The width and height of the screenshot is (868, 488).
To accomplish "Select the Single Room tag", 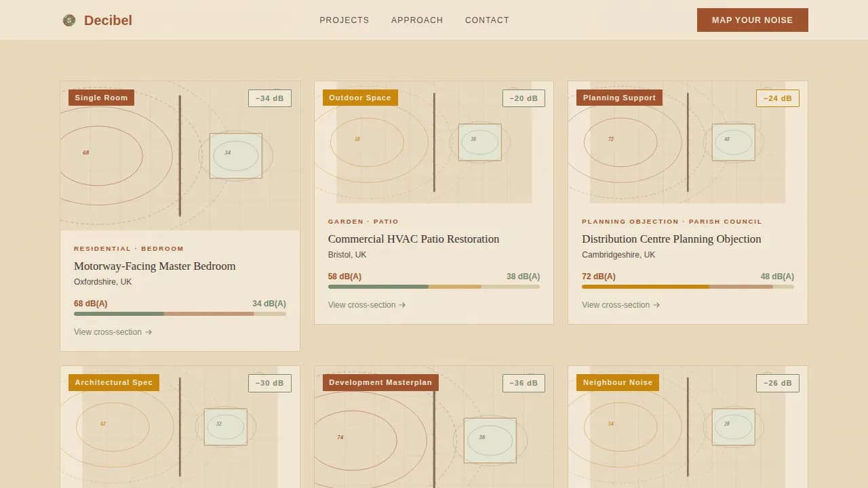I will coord(101,98).
